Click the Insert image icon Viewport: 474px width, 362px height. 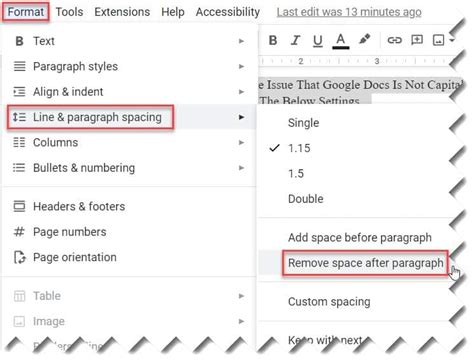click(x=438, y=40)
